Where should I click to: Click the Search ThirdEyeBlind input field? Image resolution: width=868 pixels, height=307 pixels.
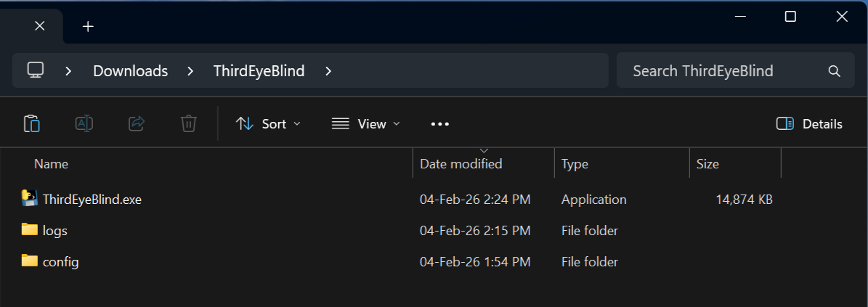coord(736,70)
